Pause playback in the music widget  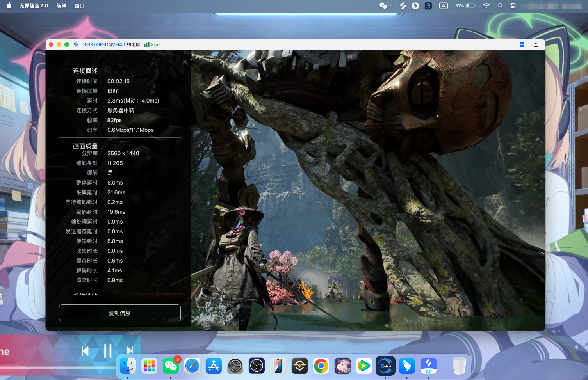108,351
